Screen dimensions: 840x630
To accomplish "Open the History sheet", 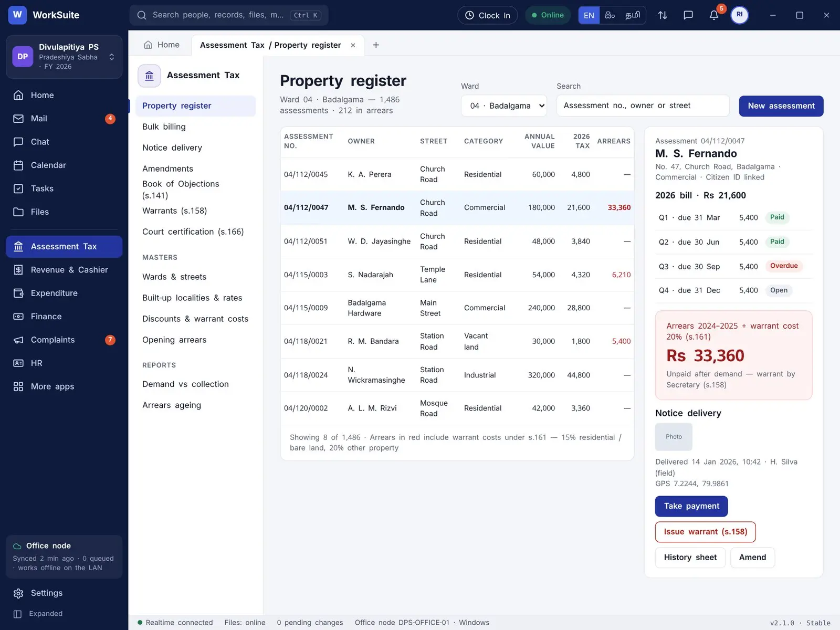I will (690, 558).
